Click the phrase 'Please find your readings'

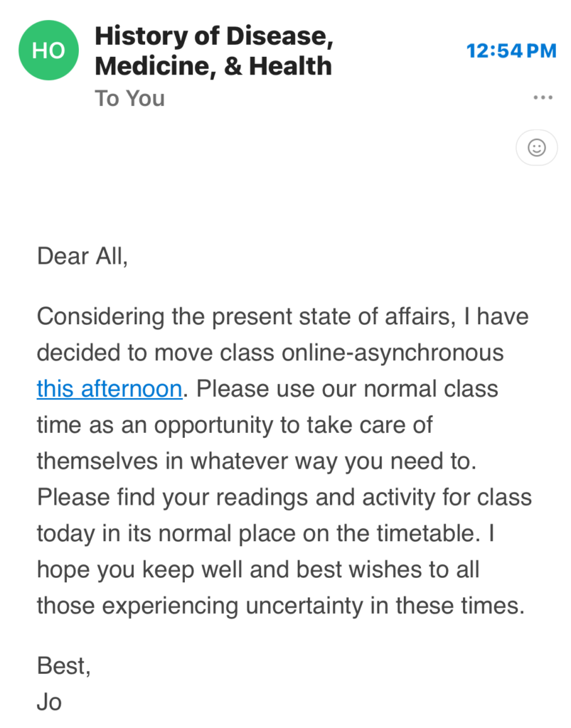pyautogui.click(x=172, y=497)
